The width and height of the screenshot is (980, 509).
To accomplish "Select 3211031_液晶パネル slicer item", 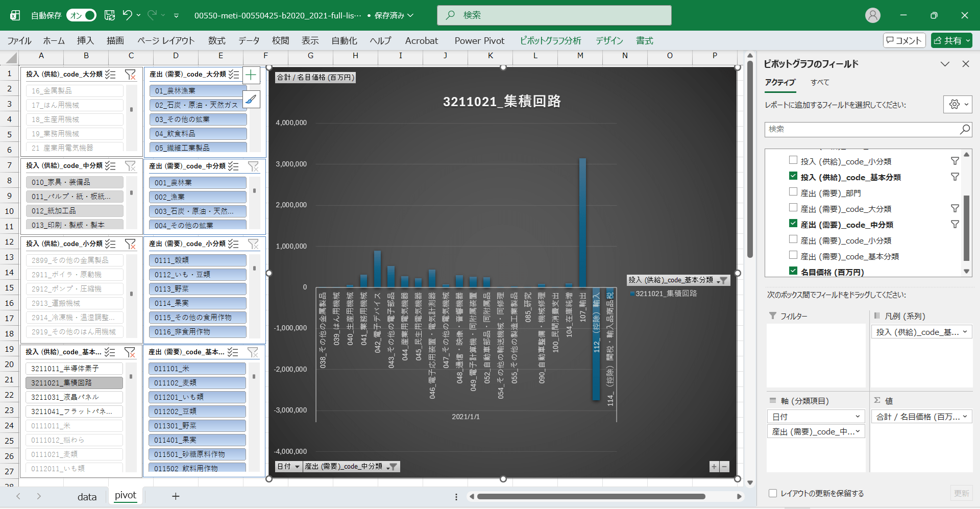I will click(x=74, y=397).
